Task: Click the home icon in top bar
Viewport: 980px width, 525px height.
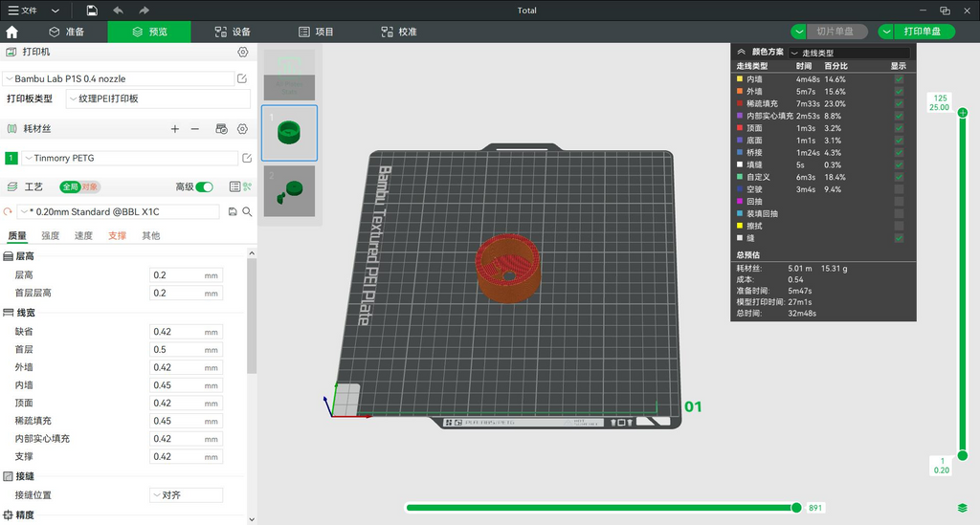Action: tap(11, 32)
